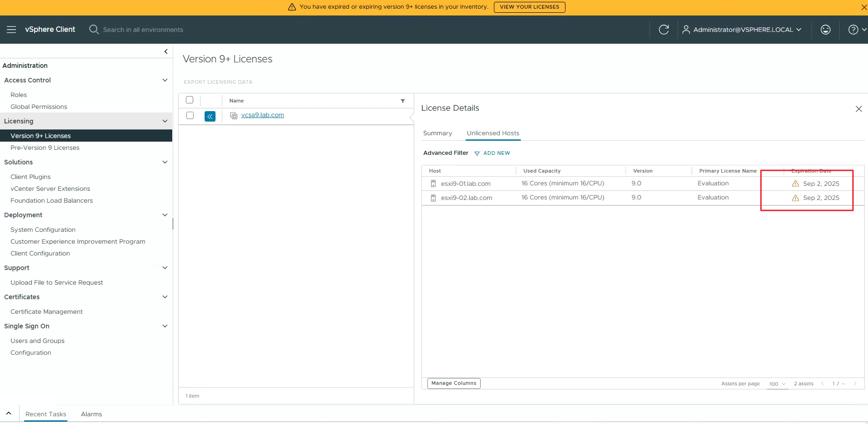Open the smiley feedback icon
The height and width of the screenshot is (424, 868).
[x=825, y=30]
